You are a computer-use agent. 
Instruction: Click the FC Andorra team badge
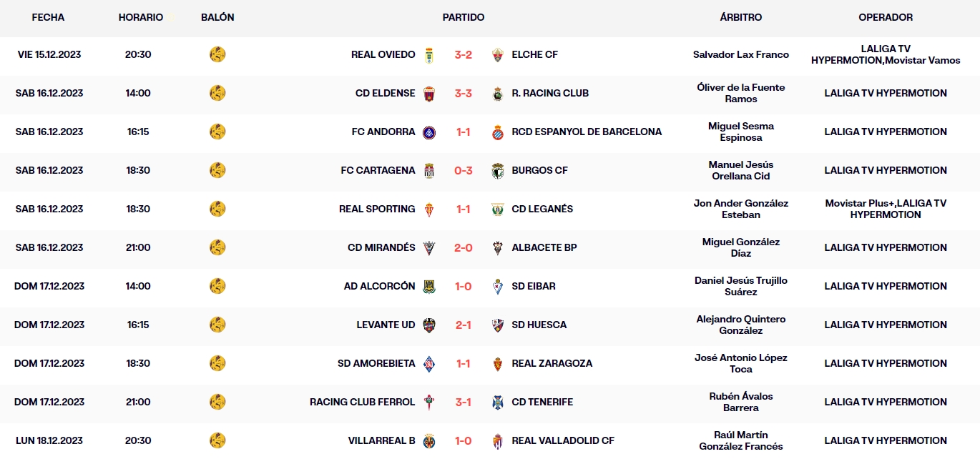[x=429, y=132]
